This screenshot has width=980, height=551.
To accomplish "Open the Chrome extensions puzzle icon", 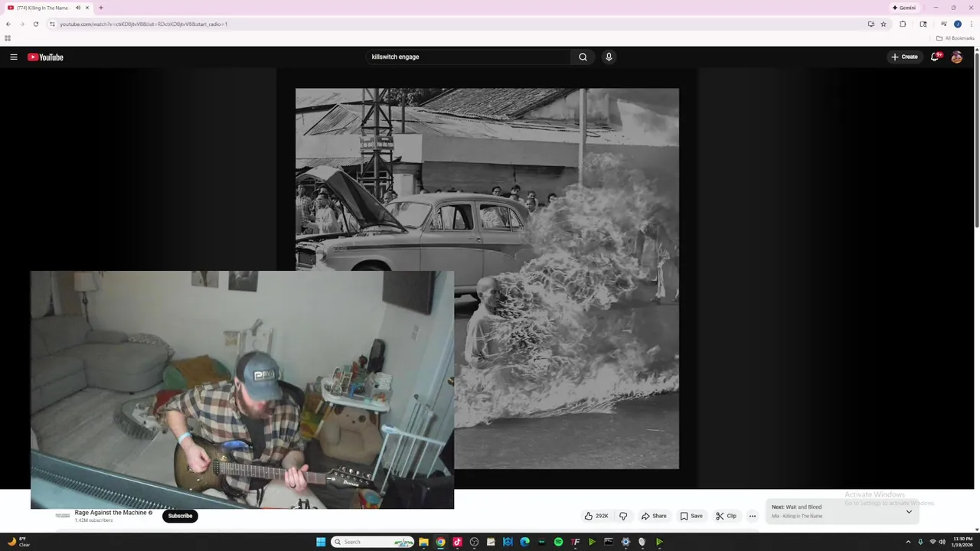I will pyautogui.click(x=903, y=24).
